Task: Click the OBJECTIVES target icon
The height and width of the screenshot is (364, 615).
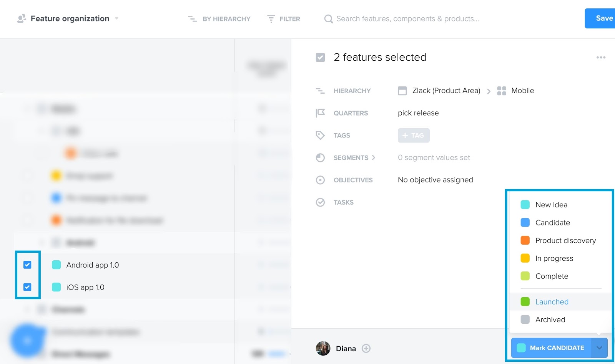Action: tap(320, 180)
